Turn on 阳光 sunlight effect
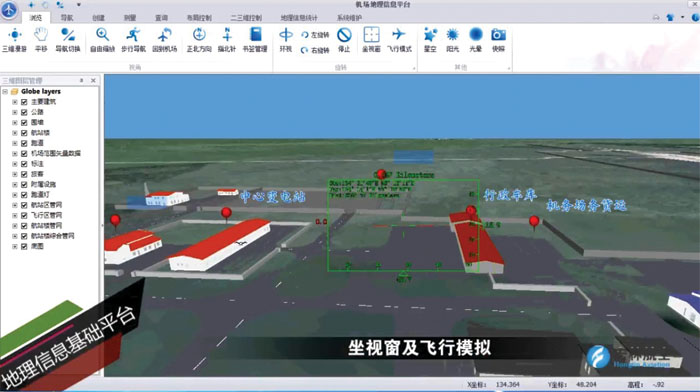This screenshot has height=392, width=700. point(452,40)
